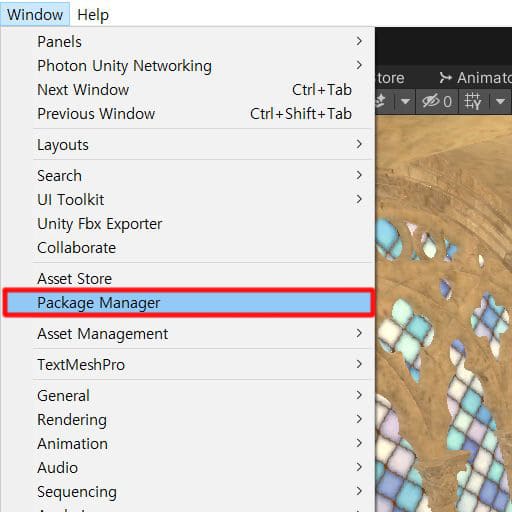The height and width of the screenshot is (512, 512).
Task: Open the Layouts submenu
Action: click(187, 145)
